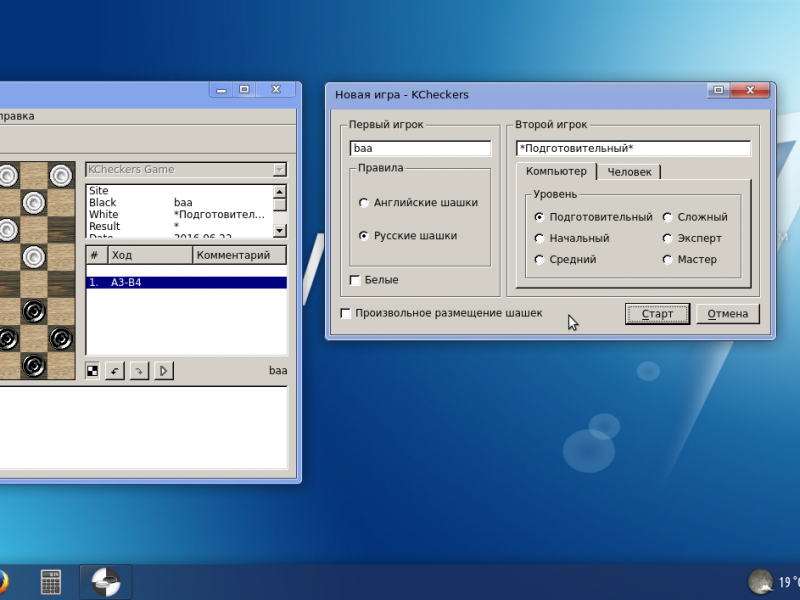Image resolution: width=800 pixels, height=600 pixels.
Task: Select the Black row in game info
Action: pyautogui.click(x=180, y=203)
